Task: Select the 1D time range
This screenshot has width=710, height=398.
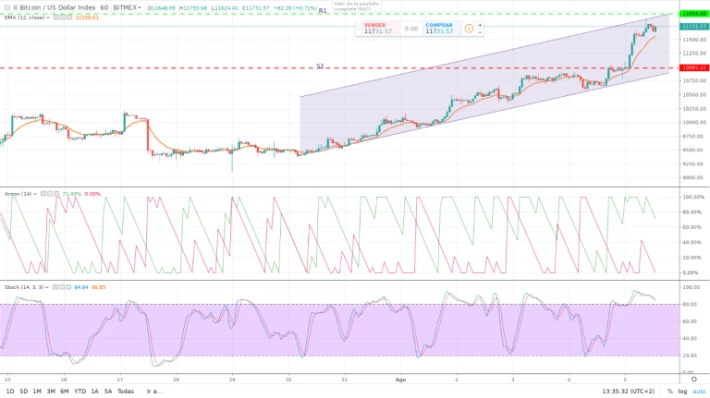Action: pos(10,391)
